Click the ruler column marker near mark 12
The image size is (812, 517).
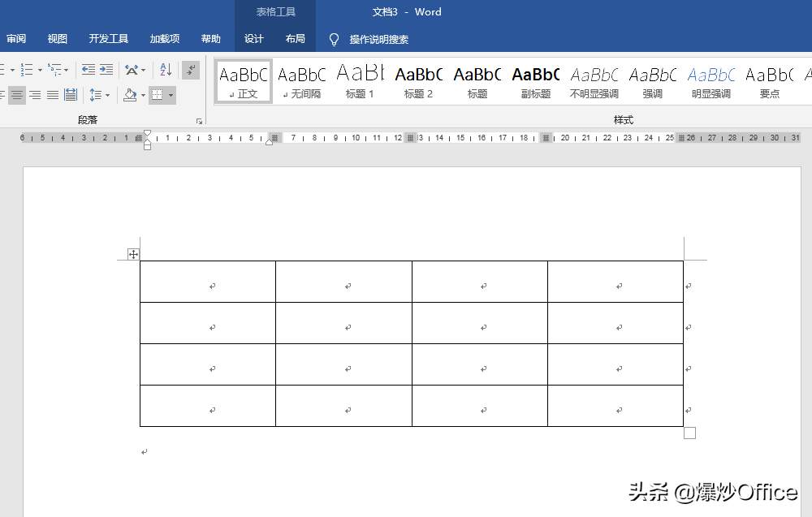coord(411,138)
